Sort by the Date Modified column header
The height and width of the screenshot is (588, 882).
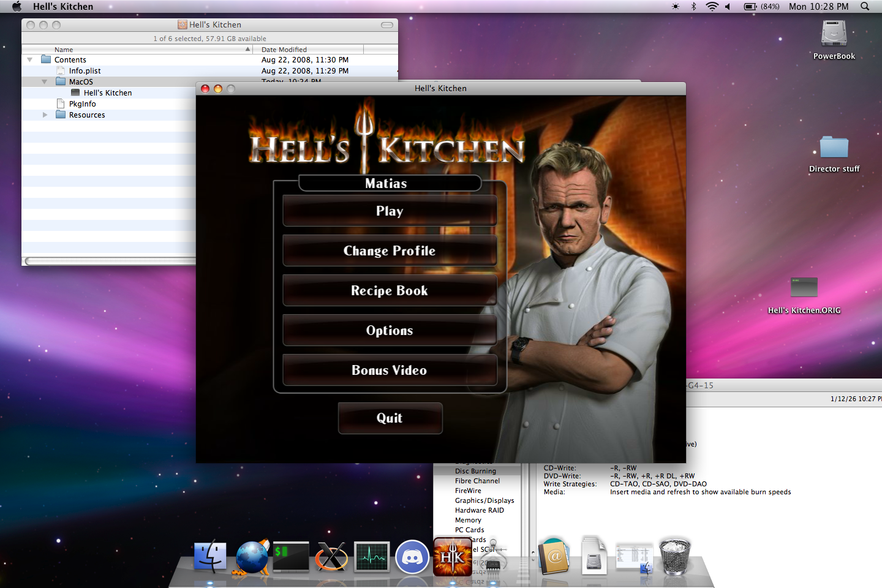tap(308, 50)
